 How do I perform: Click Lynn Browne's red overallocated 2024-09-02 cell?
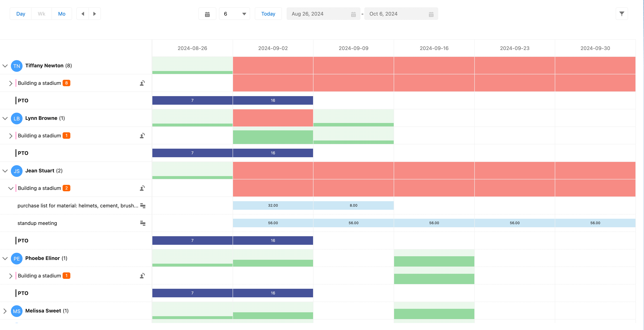click(273, 118)
